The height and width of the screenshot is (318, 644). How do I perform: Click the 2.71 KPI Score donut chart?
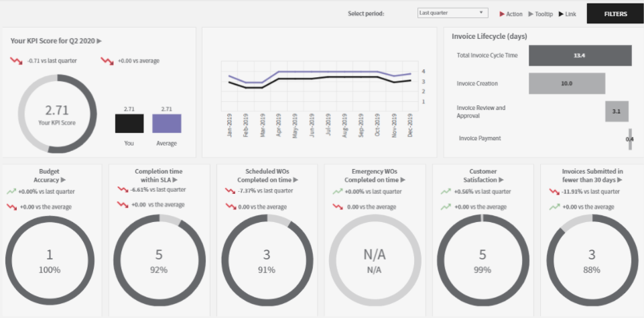click(x=57, y=113)
